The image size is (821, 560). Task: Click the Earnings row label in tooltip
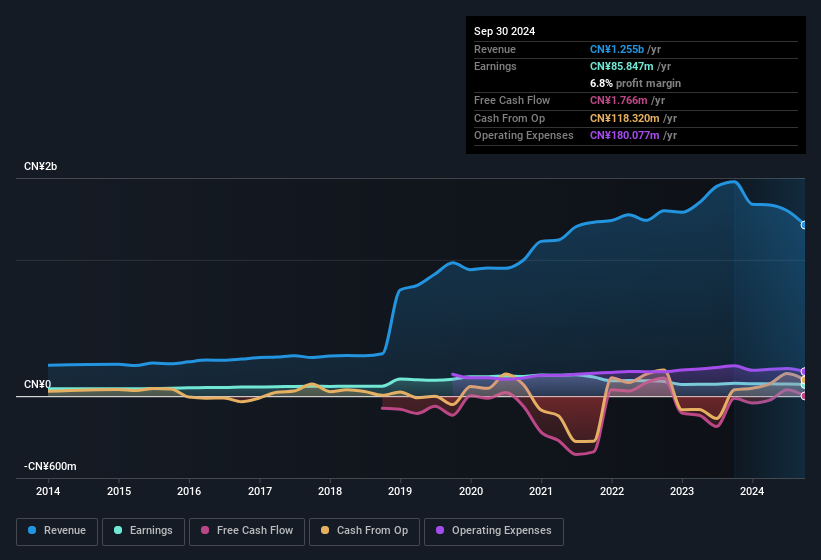point(495,66)
